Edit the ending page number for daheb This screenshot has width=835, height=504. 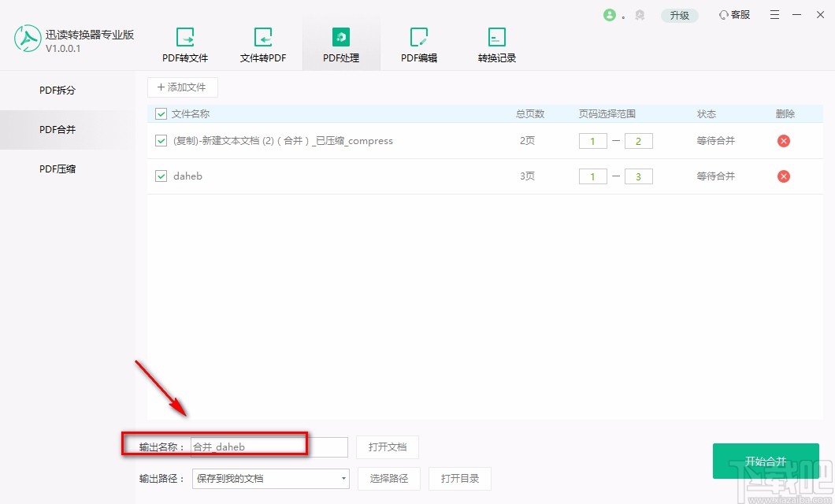(x=638, y=176)
